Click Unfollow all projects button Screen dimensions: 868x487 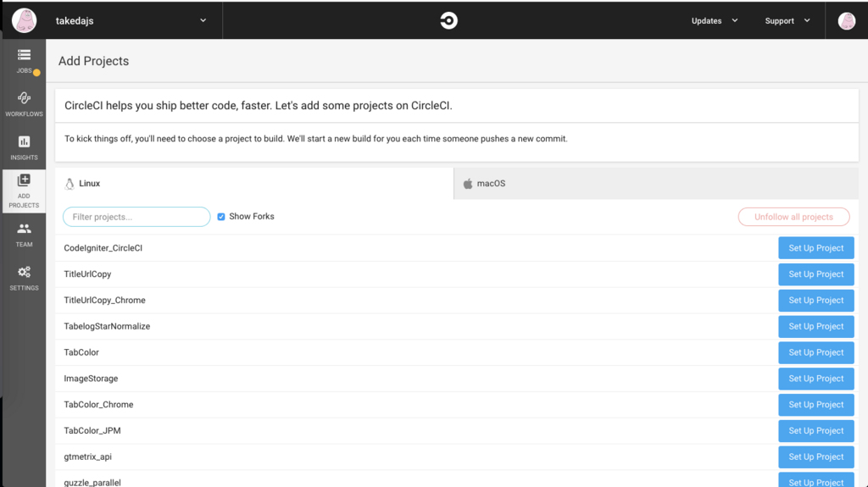point(793,217)
